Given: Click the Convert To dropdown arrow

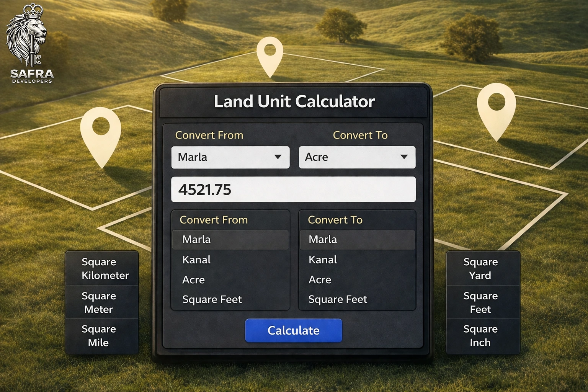Looking at the screenshot, I should coord(404,157).
